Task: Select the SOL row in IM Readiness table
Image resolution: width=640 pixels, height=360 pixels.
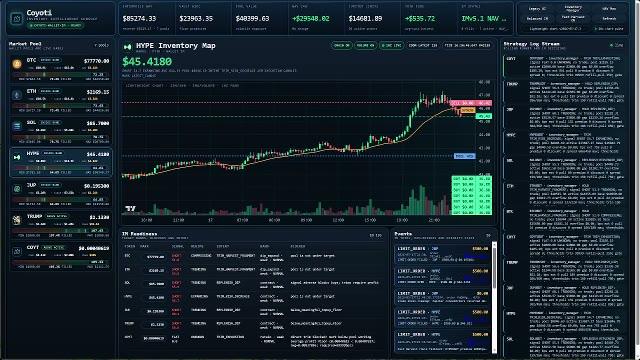Action: point(252,284)
